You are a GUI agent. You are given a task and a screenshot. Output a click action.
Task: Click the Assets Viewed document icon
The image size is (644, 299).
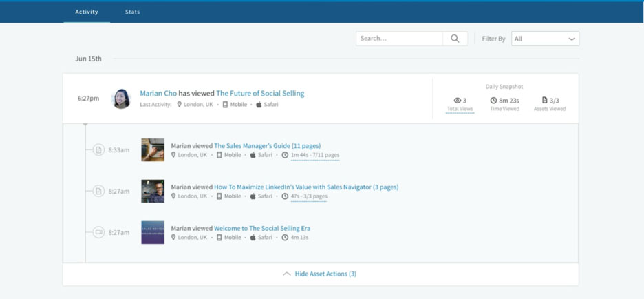coord(545,101)
